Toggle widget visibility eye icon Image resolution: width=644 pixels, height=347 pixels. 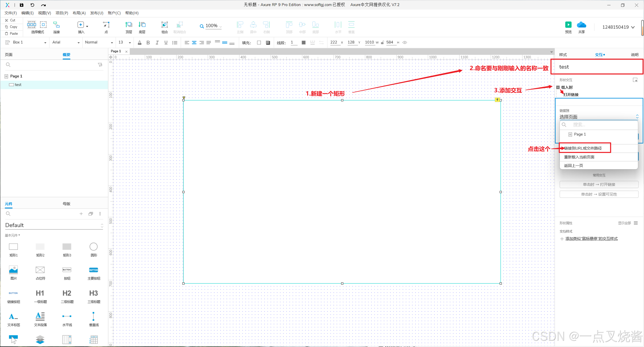[405, 42]
